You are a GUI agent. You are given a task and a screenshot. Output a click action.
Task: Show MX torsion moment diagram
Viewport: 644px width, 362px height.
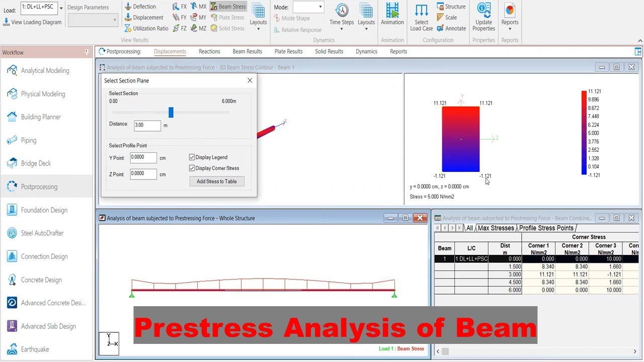click(198, 7)
